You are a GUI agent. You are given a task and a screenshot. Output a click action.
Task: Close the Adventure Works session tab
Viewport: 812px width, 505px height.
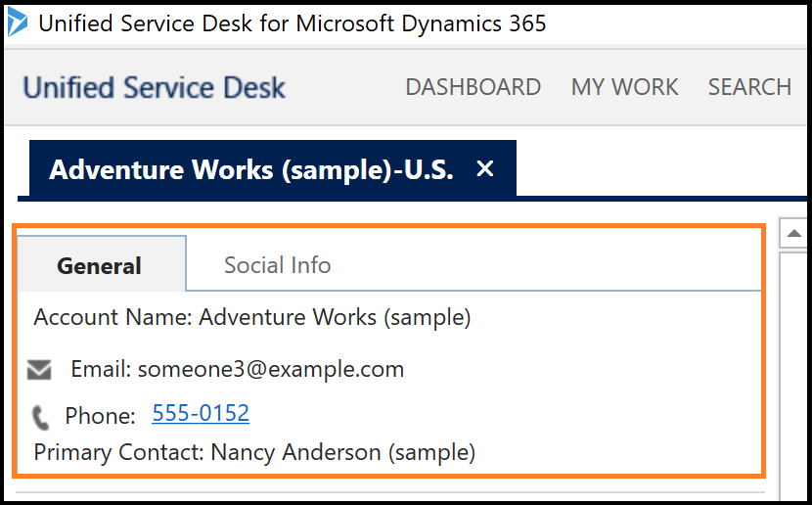pyautogui.click(x=484, y=168)
